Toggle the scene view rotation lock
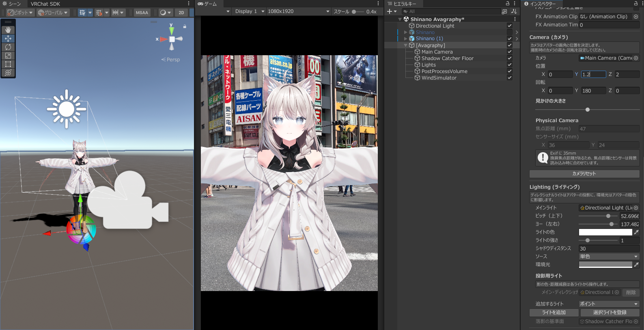 pos(185,26)
